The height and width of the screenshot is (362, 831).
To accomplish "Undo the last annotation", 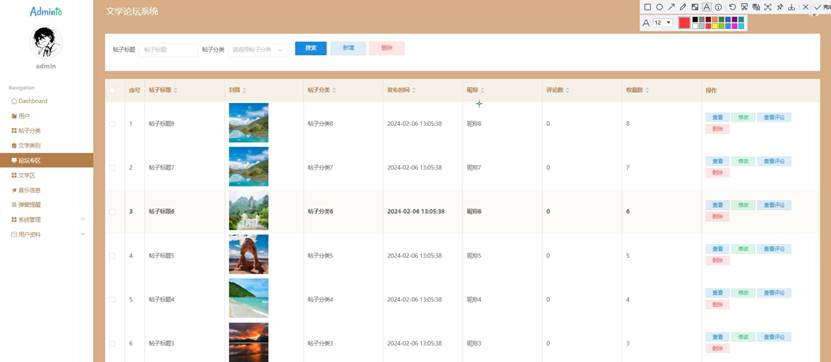I will (732, 7).
